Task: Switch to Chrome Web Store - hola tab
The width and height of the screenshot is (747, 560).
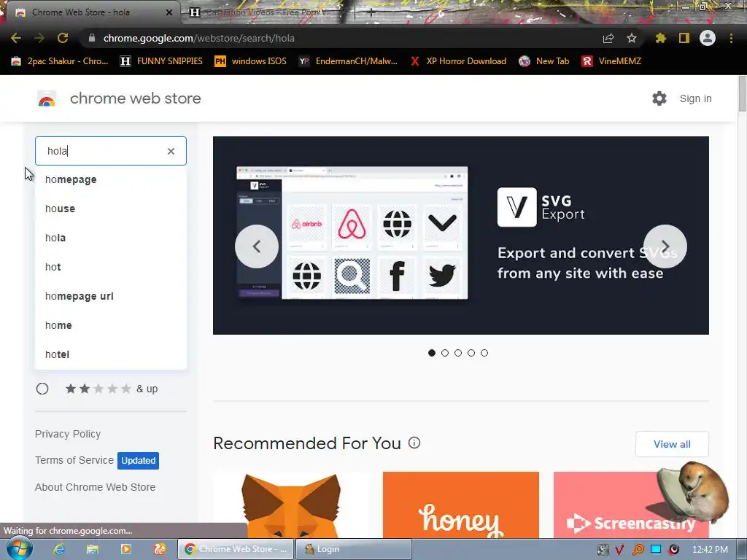Action: pyautogui.click(x=90, y=12)
